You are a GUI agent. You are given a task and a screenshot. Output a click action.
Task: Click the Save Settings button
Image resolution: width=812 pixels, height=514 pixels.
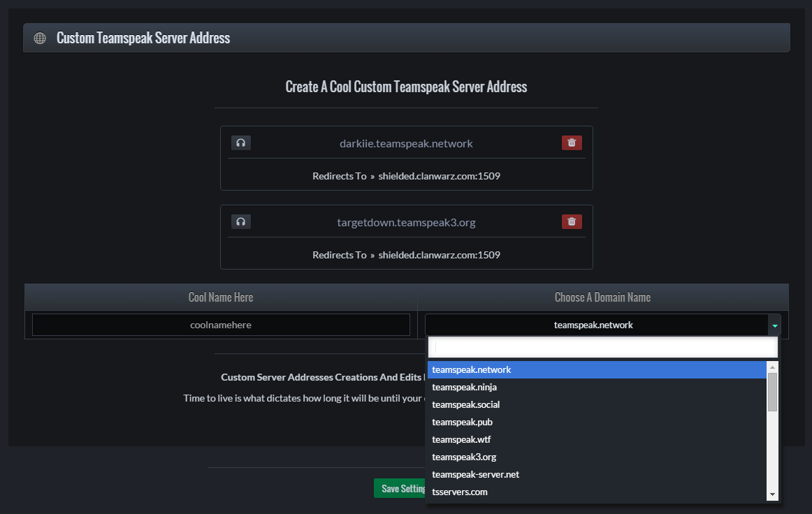400,489
